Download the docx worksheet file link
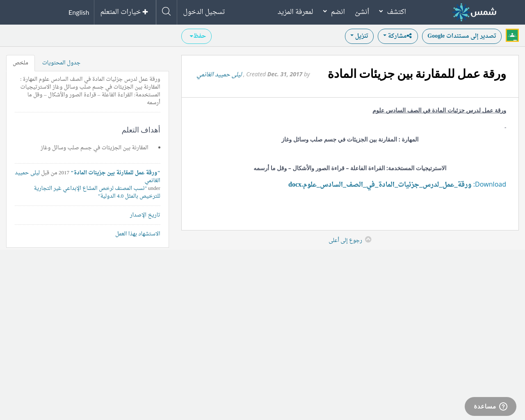525x420 pixels. click(380, 185)
